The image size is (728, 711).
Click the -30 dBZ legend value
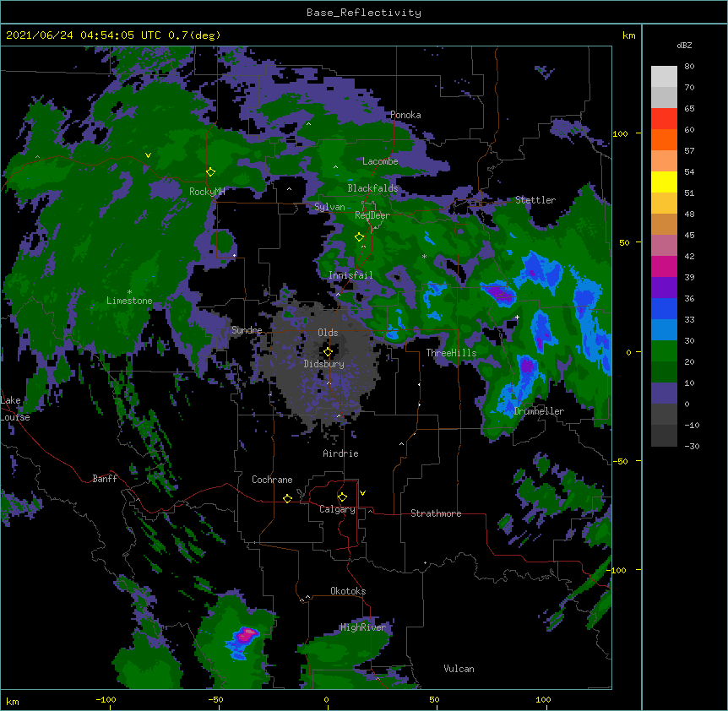click(692, 446)
